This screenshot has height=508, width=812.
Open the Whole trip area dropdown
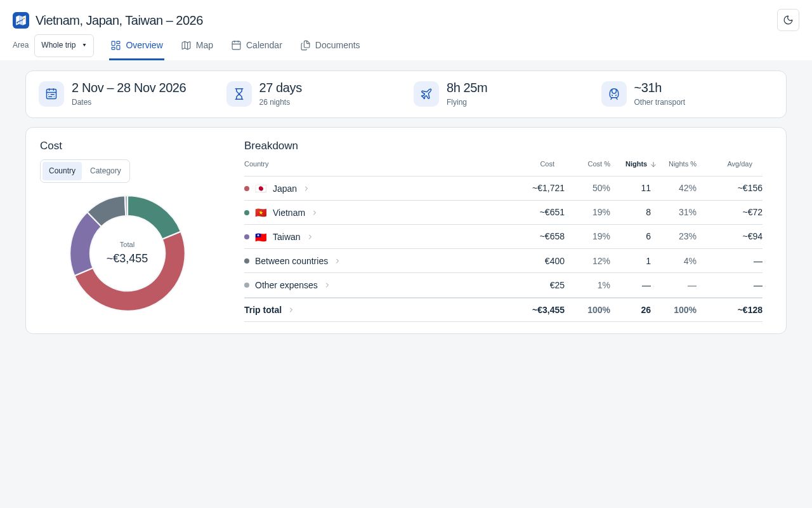(x=64, y=46)
